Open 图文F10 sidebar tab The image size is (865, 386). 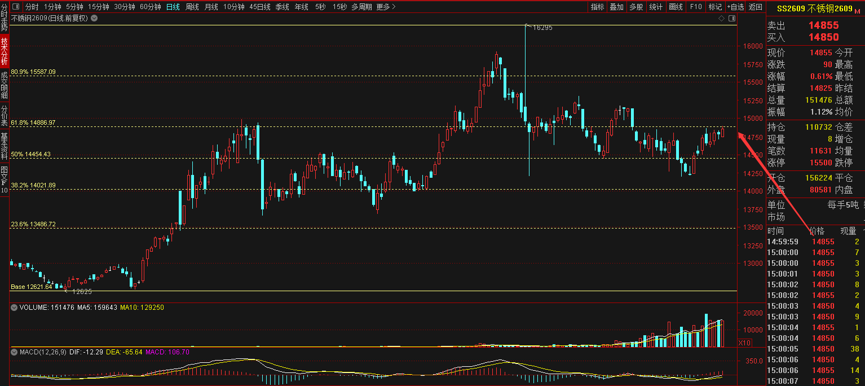click(x=4, y=180)
